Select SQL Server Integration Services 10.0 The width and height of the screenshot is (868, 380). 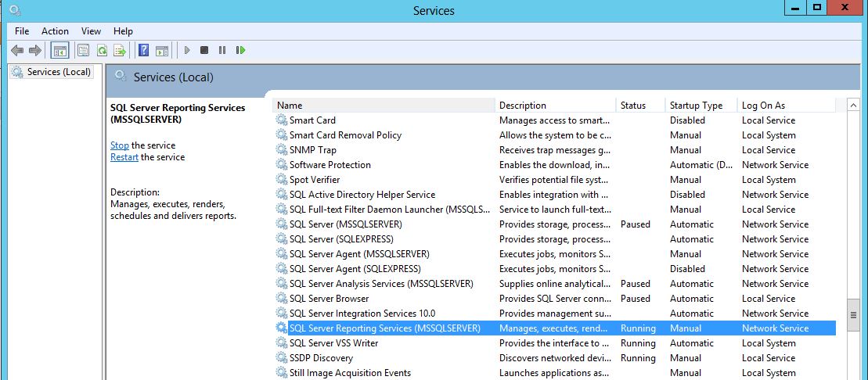click(x=555, y=314)
